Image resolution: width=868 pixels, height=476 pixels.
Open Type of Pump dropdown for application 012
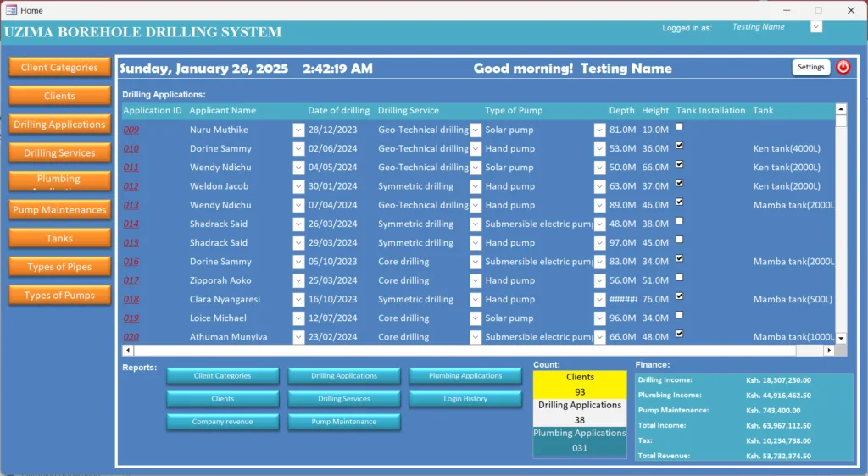pyautogui.click(x=599, y=187)
